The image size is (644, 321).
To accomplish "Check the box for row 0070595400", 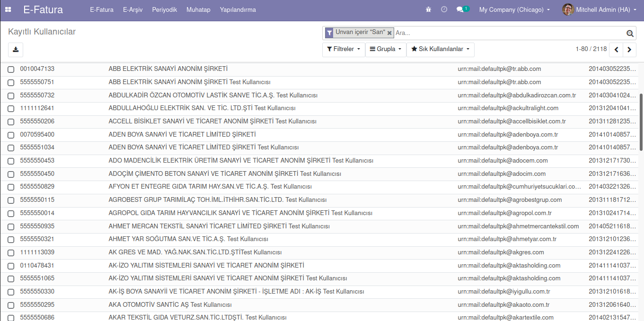I will tap(11, 135).
